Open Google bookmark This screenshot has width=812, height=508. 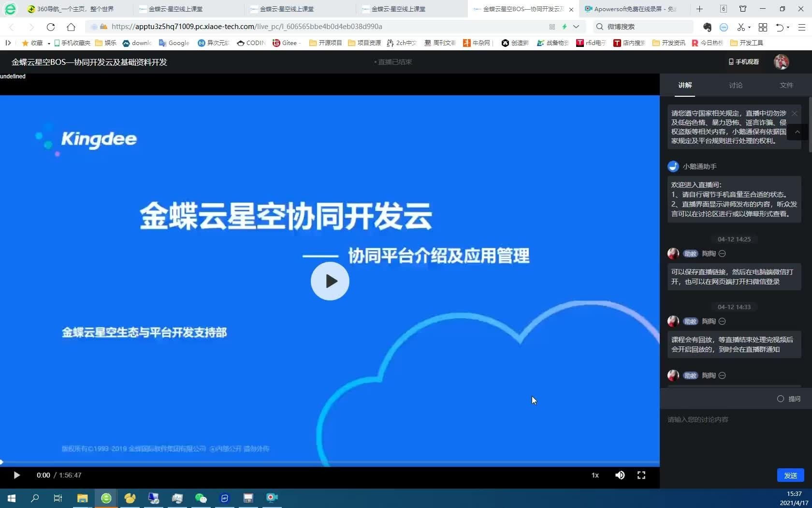pos(174,43)
